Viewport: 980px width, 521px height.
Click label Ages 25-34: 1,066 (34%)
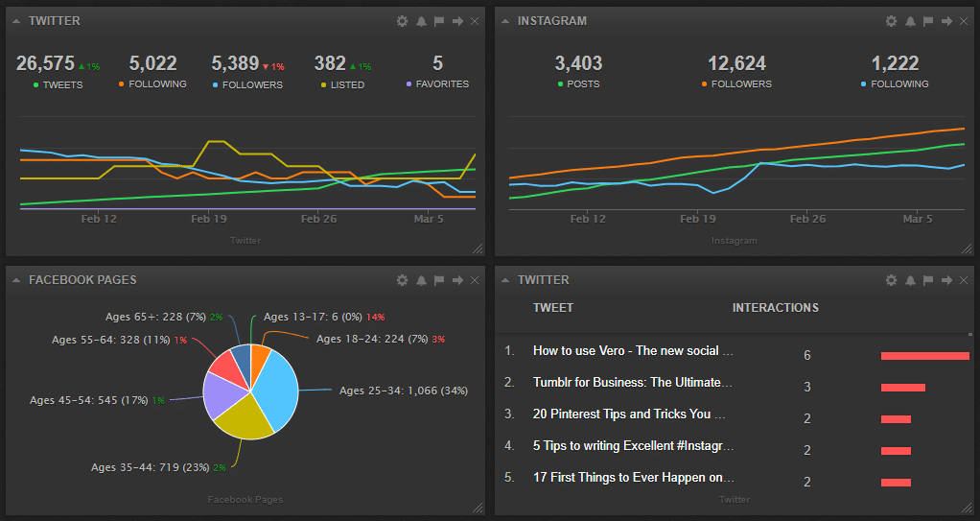404,391
